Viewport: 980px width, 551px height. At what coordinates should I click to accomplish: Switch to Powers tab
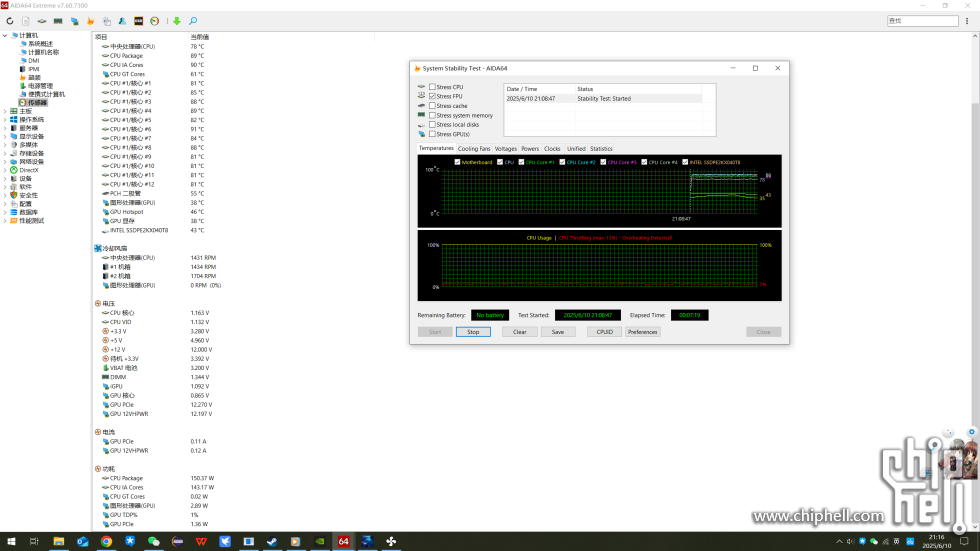click(530, 149)
